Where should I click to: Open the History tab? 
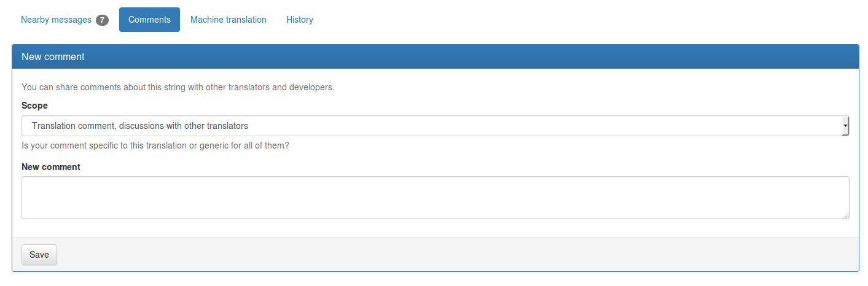coord(300,20)
